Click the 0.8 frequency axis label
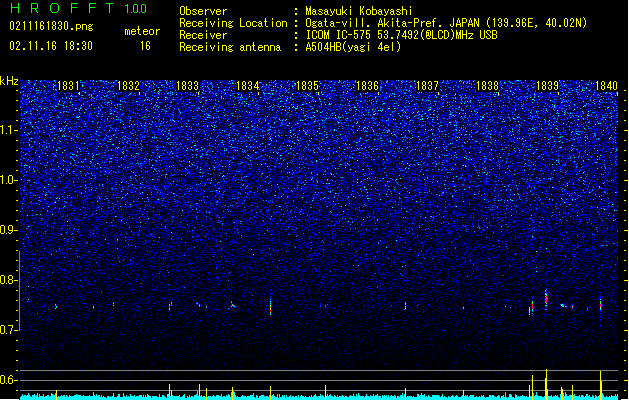Screen dimensions: 629x400 [x=9, y=280]
